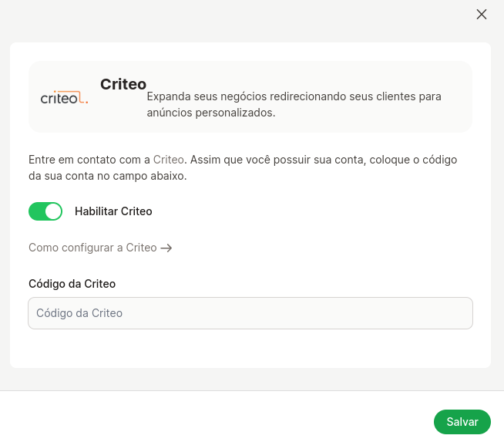Focus the Código da Criteo input field
The image size is (504, 442).
click(250, 313)
